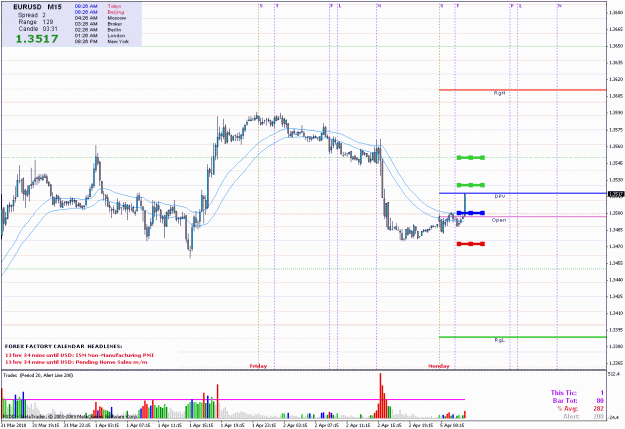Click the 1 Apr 19:15 time label

point(233,425)
